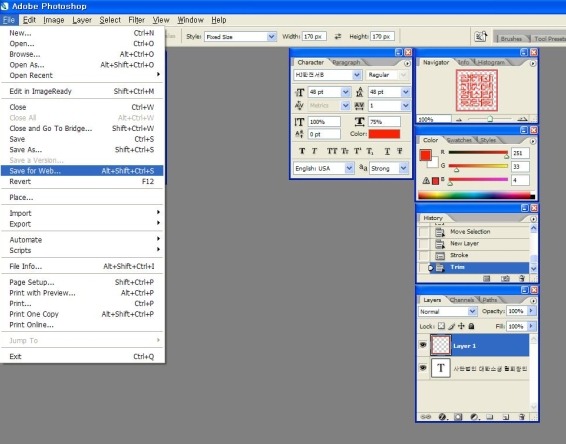Click Navigator zoom in icon
This screenshot has width=566, height=444.
[522, 119]
